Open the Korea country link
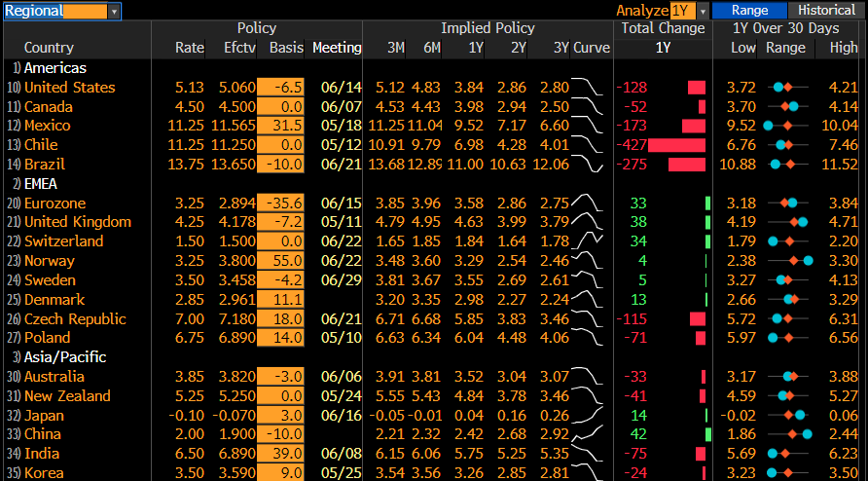The height and width of the screenshot is (481, 868). coord(44,473)
